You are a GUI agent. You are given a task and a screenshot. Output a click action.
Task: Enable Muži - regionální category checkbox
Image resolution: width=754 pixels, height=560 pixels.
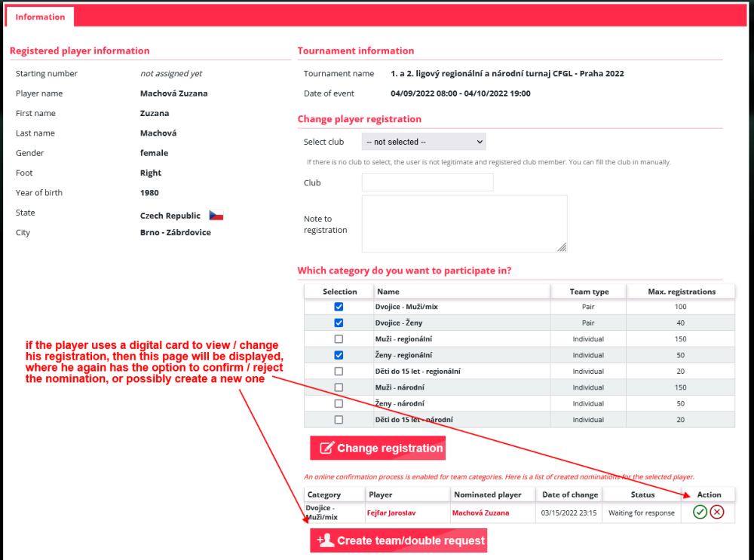[339, 339]
